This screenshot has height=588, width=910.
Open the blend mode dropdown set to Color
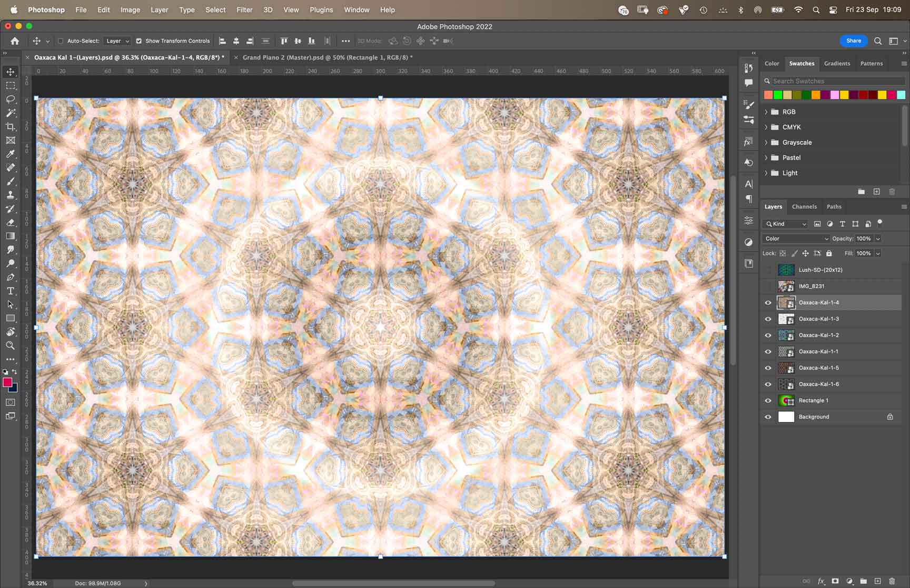coord(796,238)
